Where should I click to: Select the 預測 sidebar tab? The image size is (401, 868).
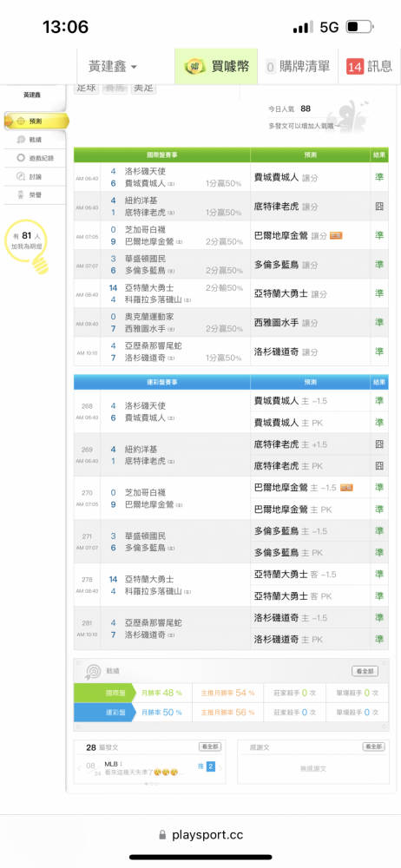click(x=35, y=121)
